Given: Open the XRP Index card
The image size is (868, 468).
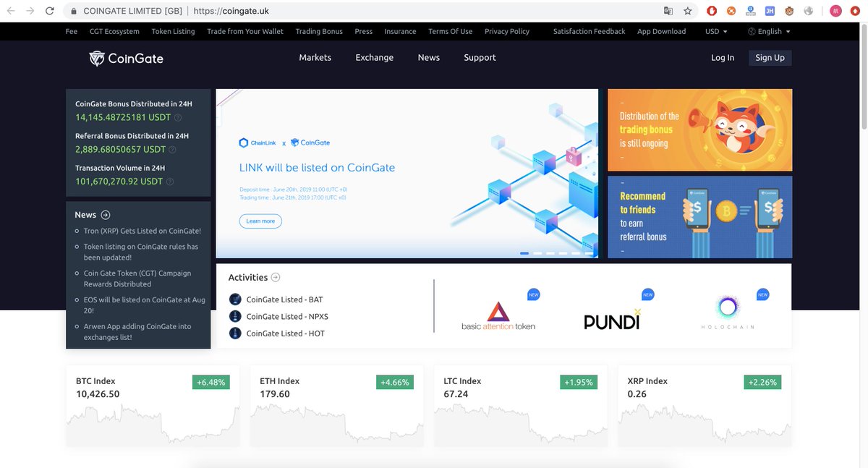Looking at the screenshot, I should click(705, 405).
